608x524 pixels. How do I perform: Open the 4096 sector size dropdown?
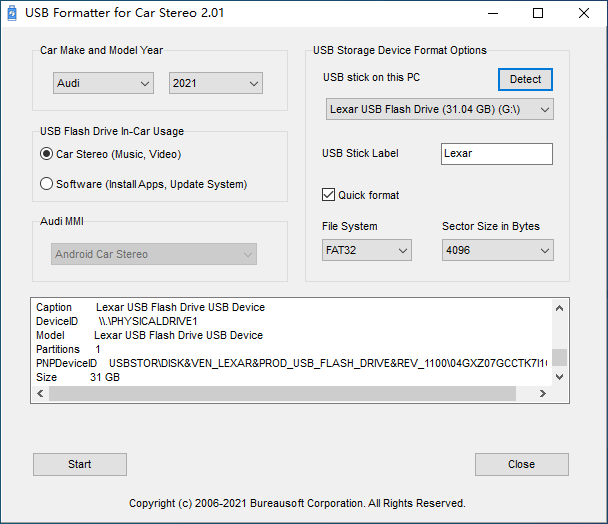[497, 250]
